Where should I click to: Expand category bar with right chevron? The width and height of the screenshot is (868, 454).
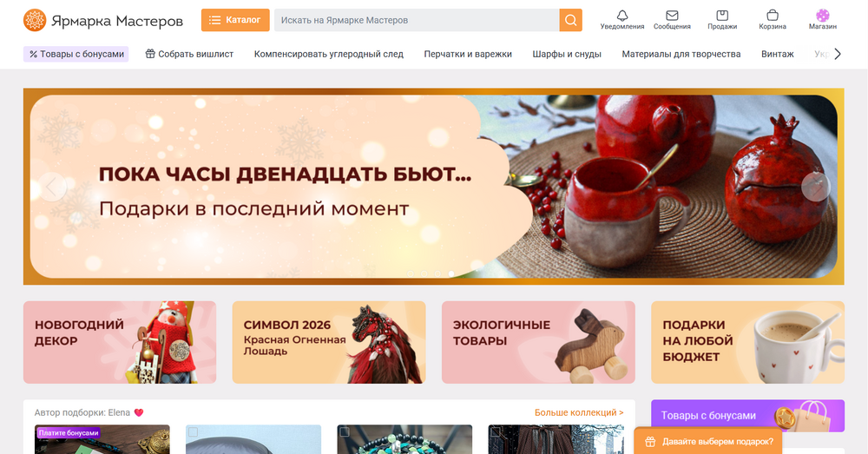pyautogui.click(x=838, y=54)
